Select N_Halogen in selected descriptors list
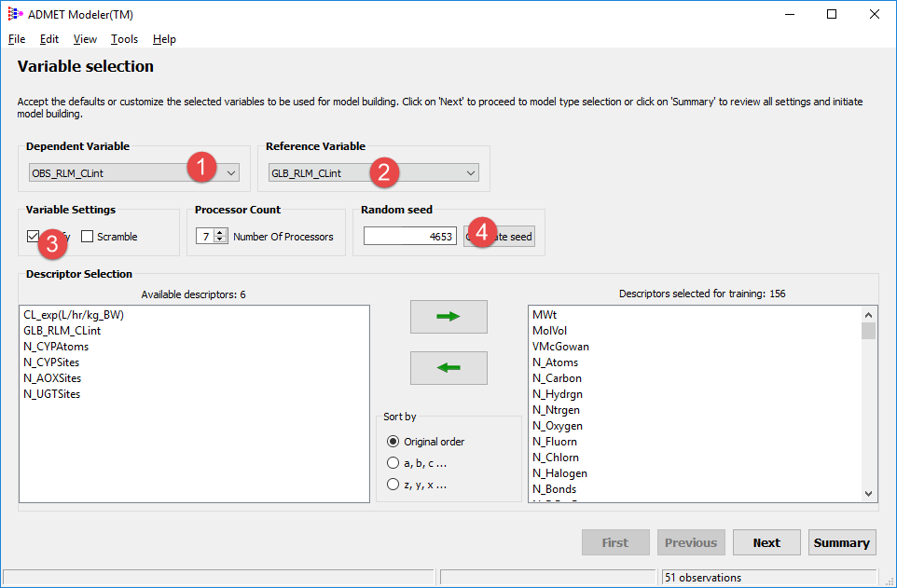Image resolution: width=897 pixels, height=588 pixels. coord(560,473)
